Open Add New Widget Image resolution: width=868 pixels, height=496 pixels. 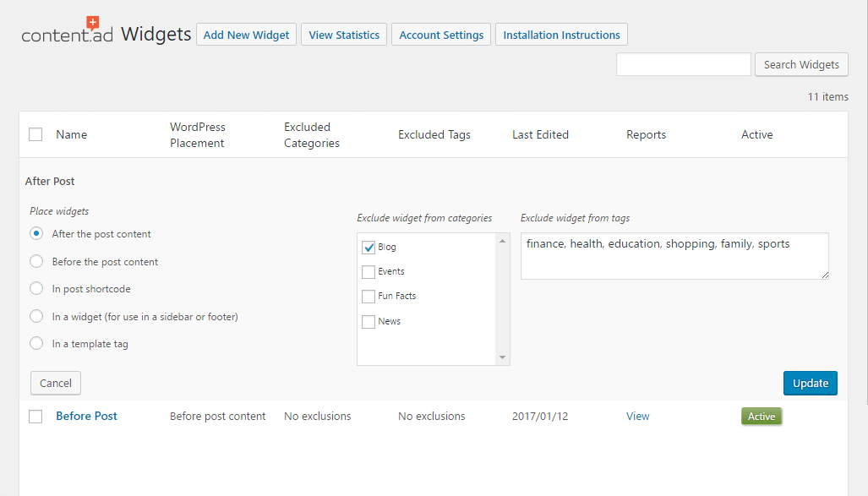click(x=246, y=35)
